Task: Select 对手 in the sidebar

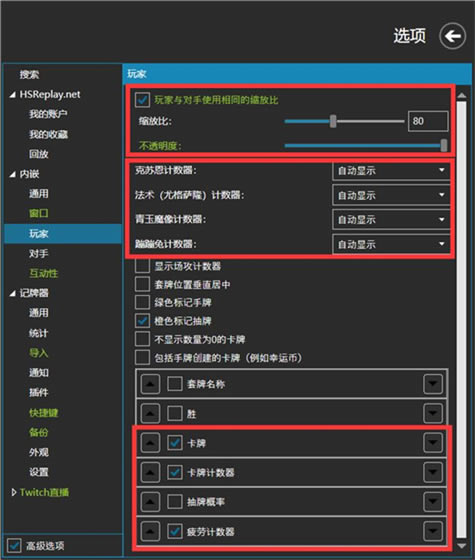Action: pyautogui.click(x=39, y=254)
